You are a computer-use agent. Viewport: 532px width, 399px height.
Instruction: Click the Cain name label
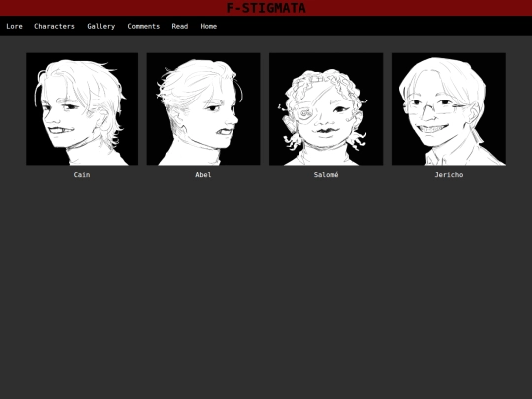click(x=82, y=175)
